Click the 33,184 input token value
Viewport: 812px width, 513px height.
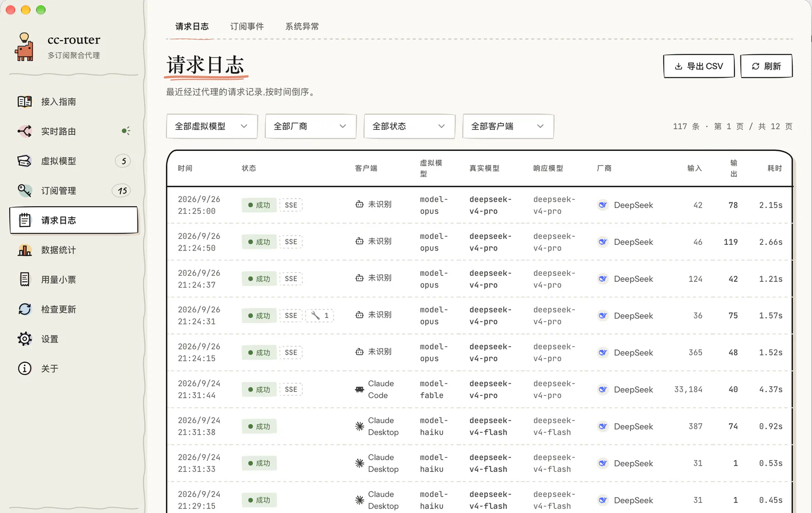(x=688, y=390)
